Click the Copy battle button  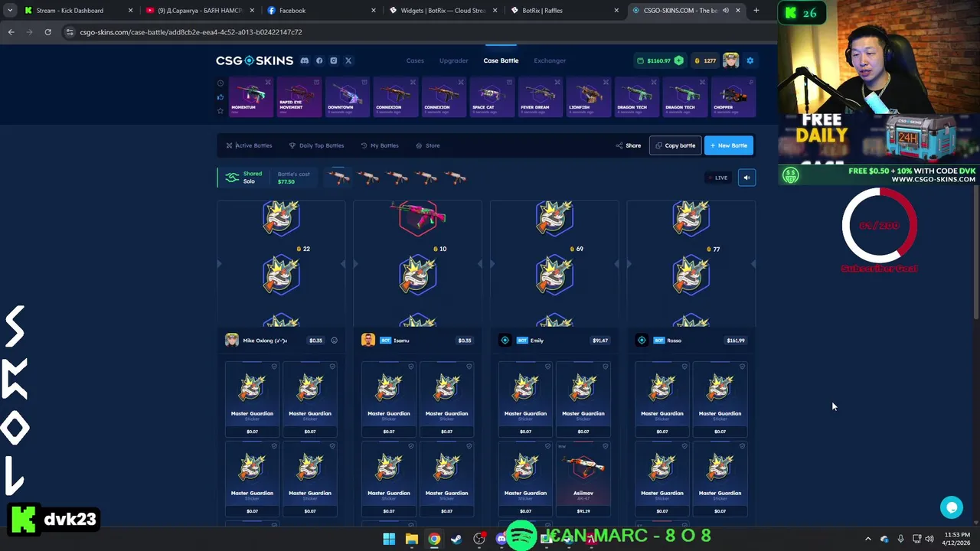coord(675,145)
